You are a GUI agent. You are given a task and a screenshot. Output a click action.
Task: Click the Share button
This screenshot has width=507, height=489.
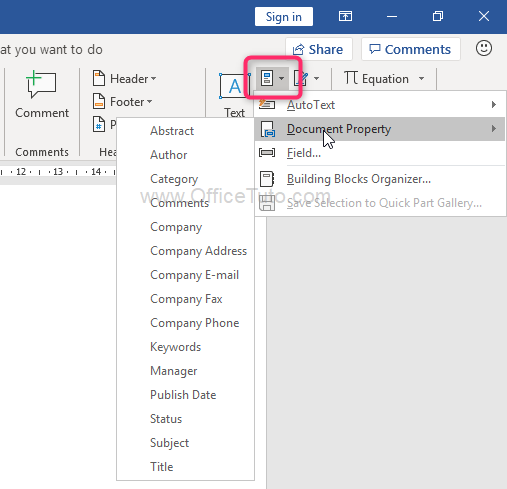coord(319,49)
